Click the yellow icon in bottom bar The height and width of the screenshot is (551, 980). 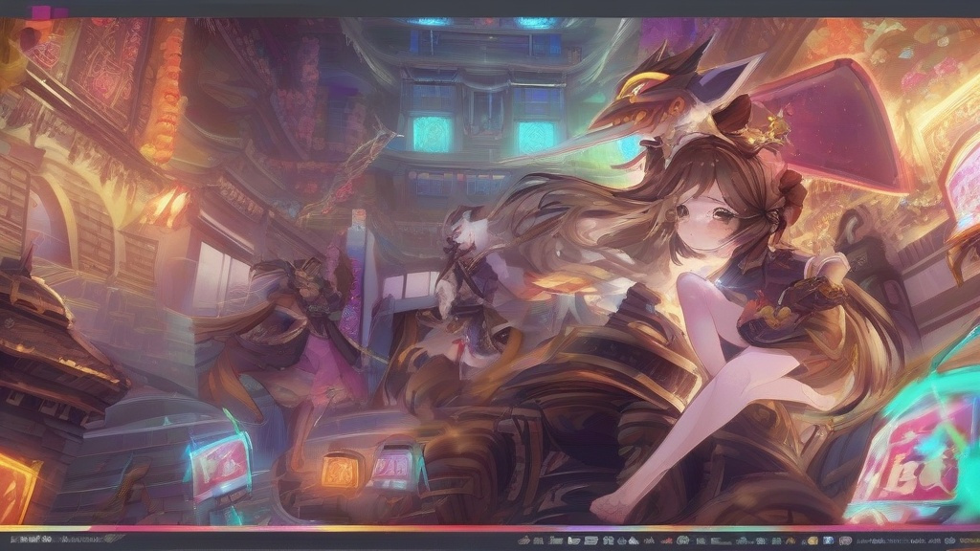pos(813,541)
